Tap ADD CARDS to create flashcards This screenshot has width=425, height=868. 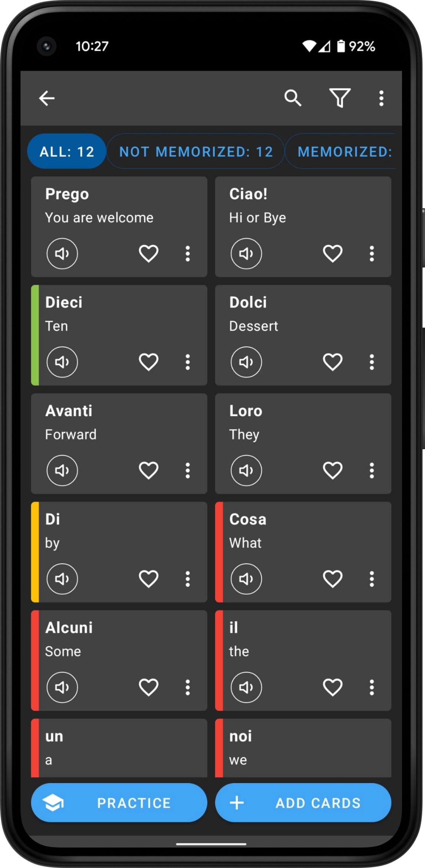pyautogui.click(x=303, y=803)
